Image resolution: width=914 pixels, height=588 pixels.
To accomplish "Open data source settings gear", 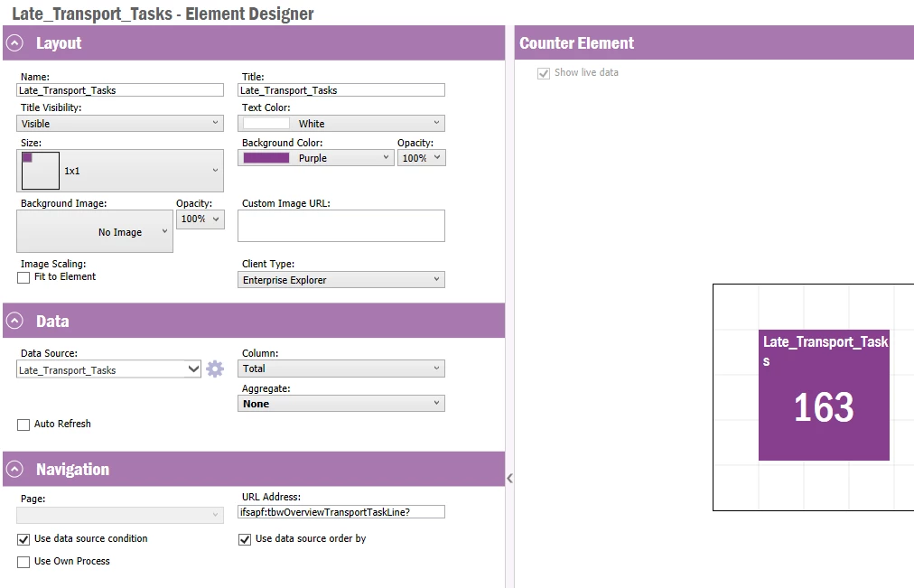I will (215, 369).
